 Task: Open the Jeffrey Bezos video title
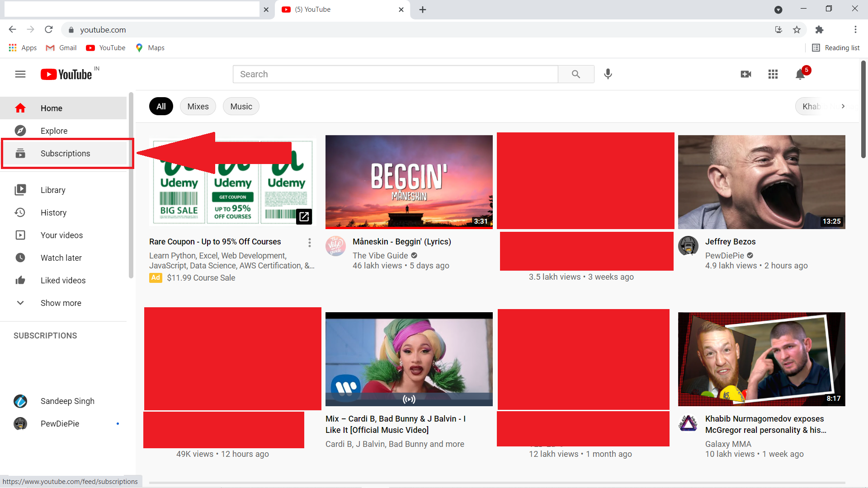(730, 242)
